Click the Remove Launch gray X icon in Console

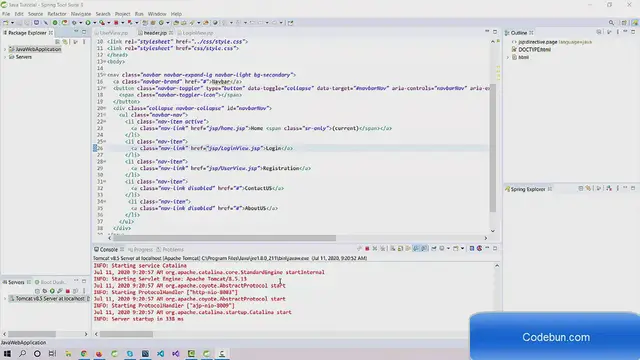pos(375,249)
